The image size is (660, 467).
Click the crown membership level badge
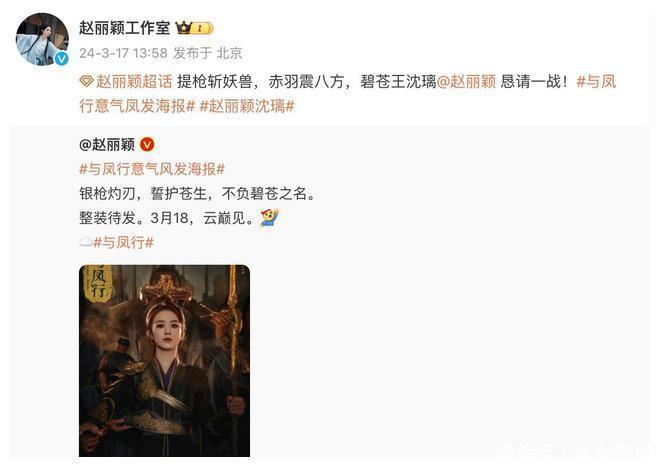point(195,28)
